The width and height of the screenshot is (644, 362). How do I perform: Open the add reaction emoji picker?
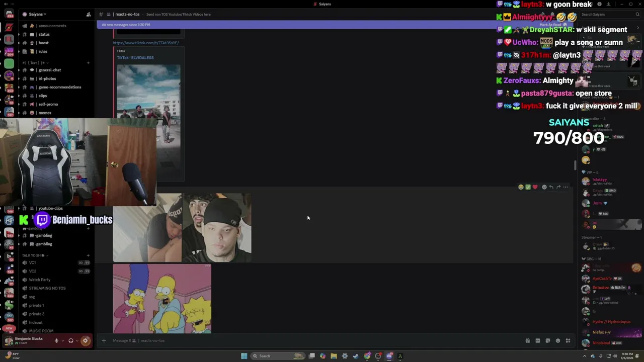pyautogui.click(x=544, y=187)
